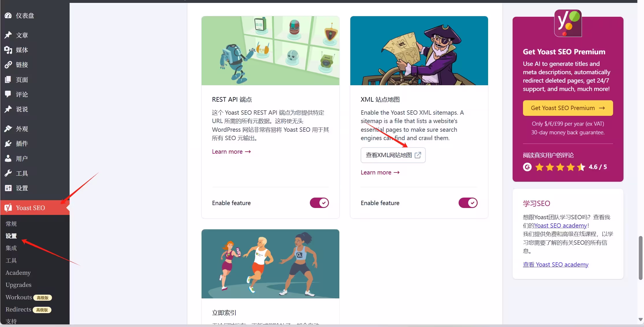This screenshot has height=327, width=644.
Task: Follow Learn more link under REST API
Action: (x=231, y=152)
